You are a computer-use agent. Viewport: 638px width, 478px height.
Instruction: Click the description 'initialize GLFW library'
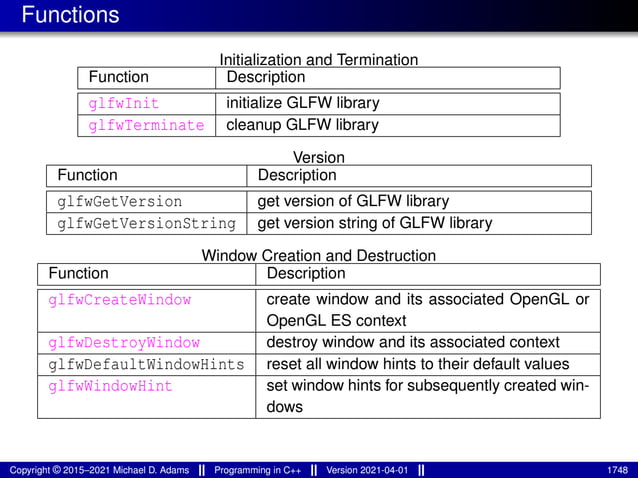(303, 103)
